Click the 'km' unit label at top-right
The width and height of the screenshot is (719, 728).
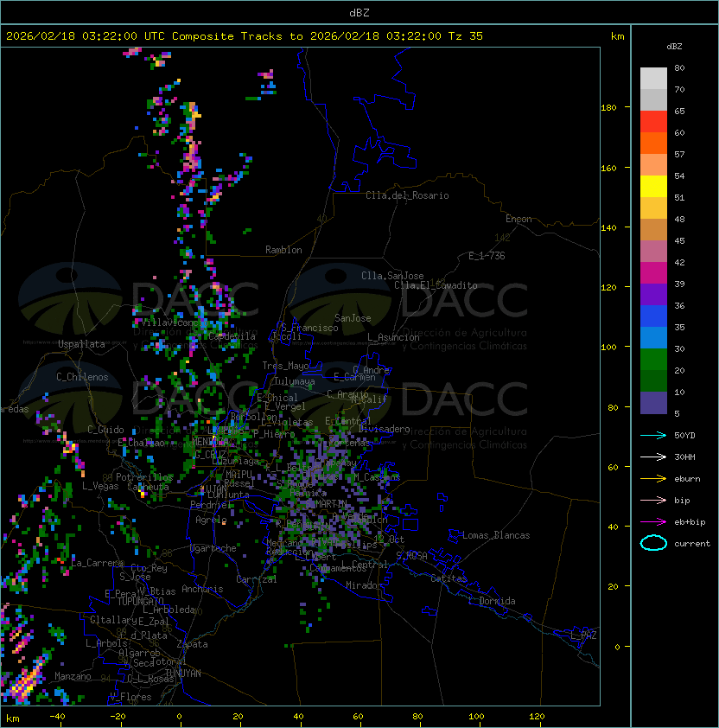[x=617, y=36]
